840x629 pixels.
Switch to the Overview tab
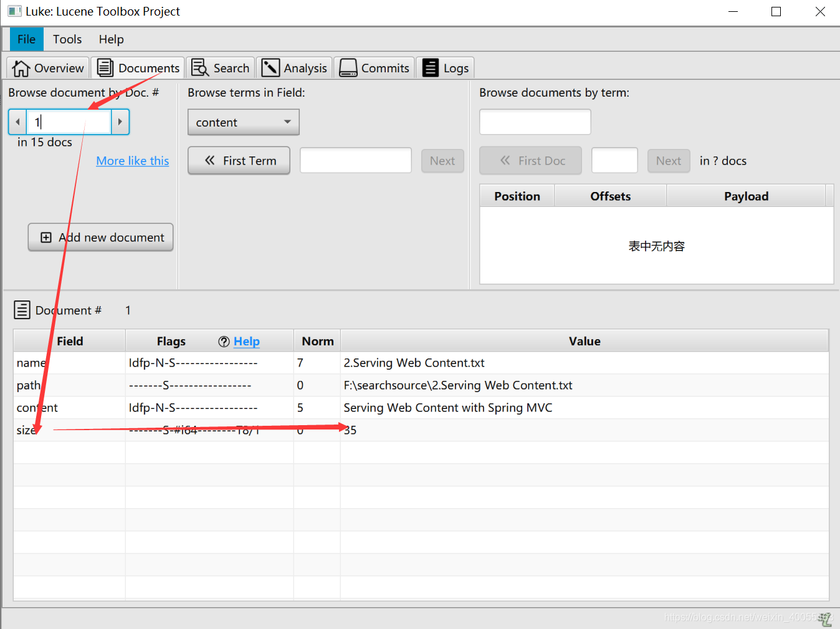point(49,68)
